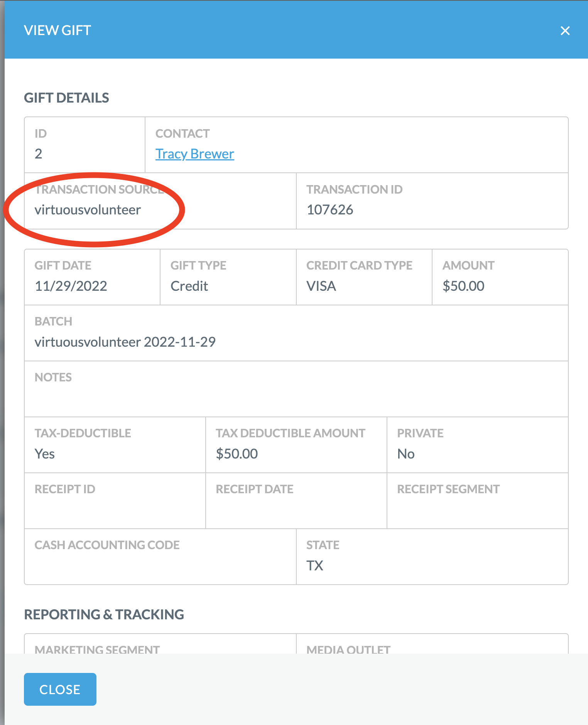Click the Receipt ID cell
Viewport: 588px width, 725px height.
point(115,501)
